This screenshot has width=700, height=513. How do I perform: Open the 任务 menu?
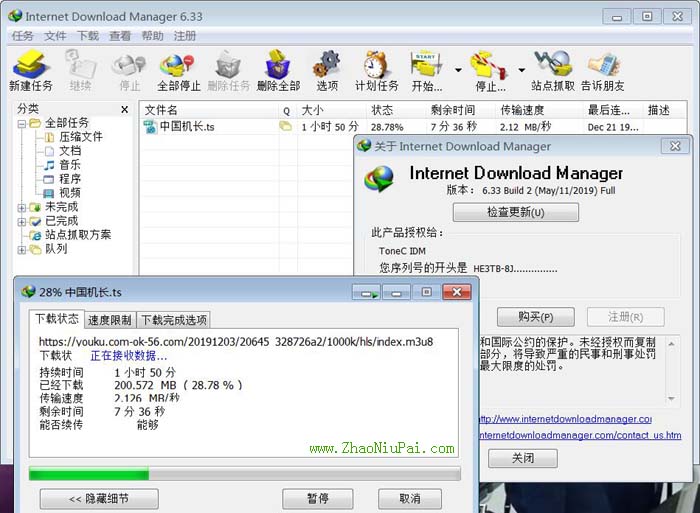tap(22, 36)
